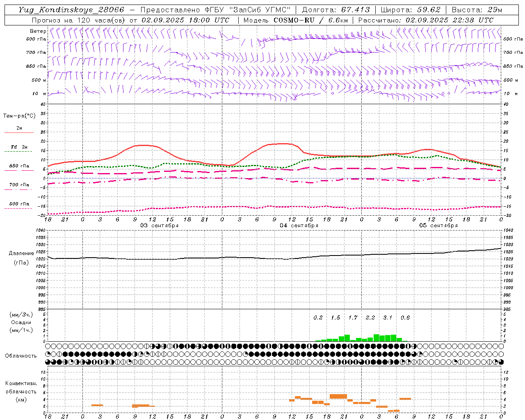Click the precipitation total 0.2
The image size is (525, 420).
click(318, 318)
